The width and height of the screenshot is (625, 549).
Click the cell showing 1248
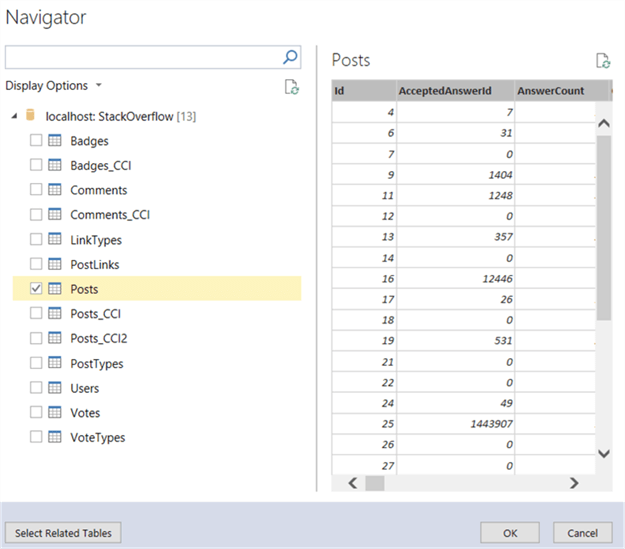(x=455, y=195)
